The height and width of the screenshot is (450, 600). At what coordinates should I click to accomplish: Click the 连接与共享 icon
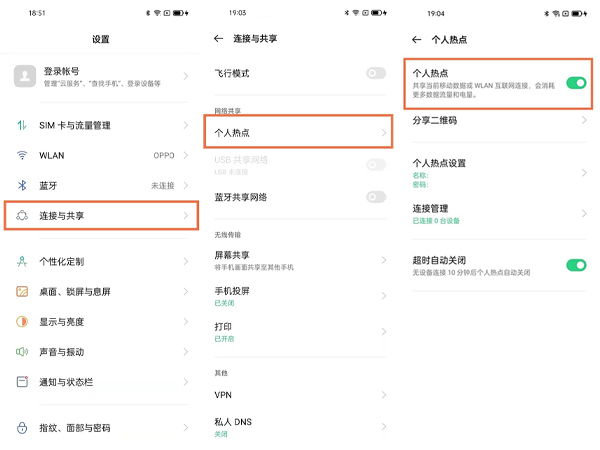[x=22, y=215]
